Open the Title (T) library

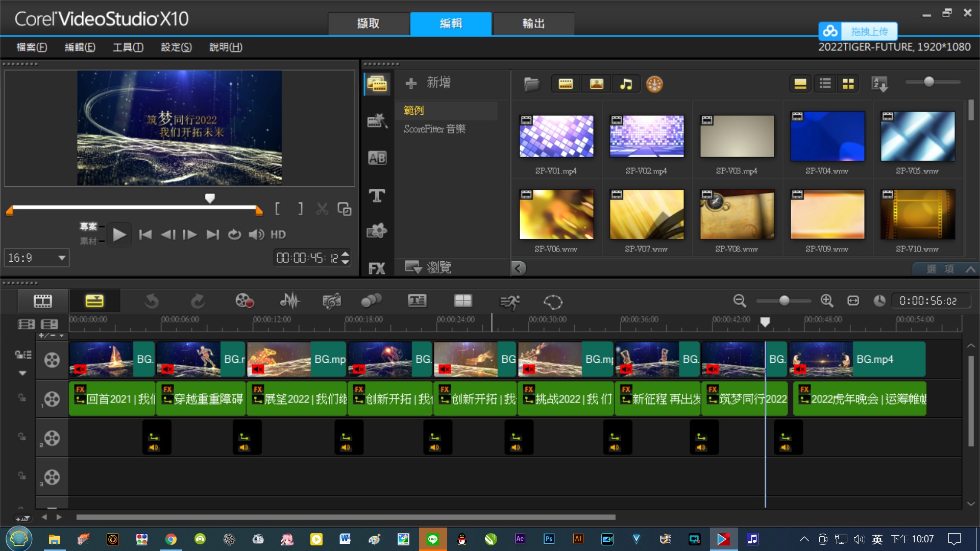[377, 195]
